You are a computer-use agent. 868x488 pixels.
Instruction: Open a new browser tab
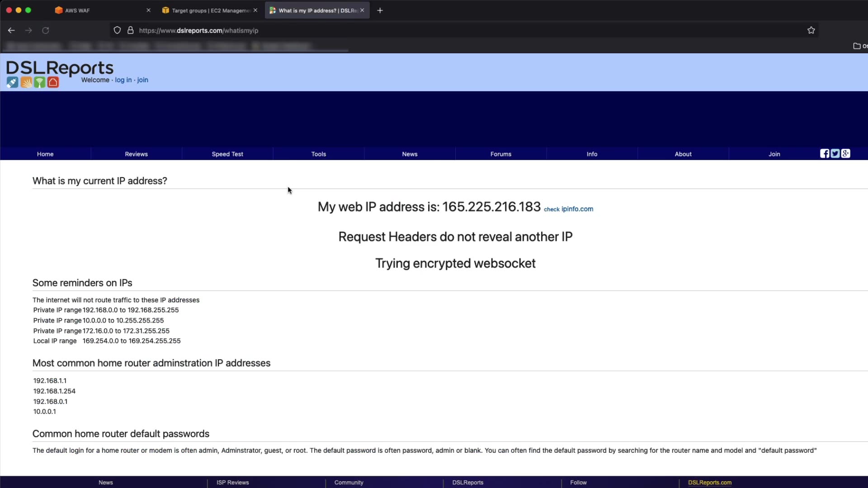pyautogui.click(x=380, y=10)
